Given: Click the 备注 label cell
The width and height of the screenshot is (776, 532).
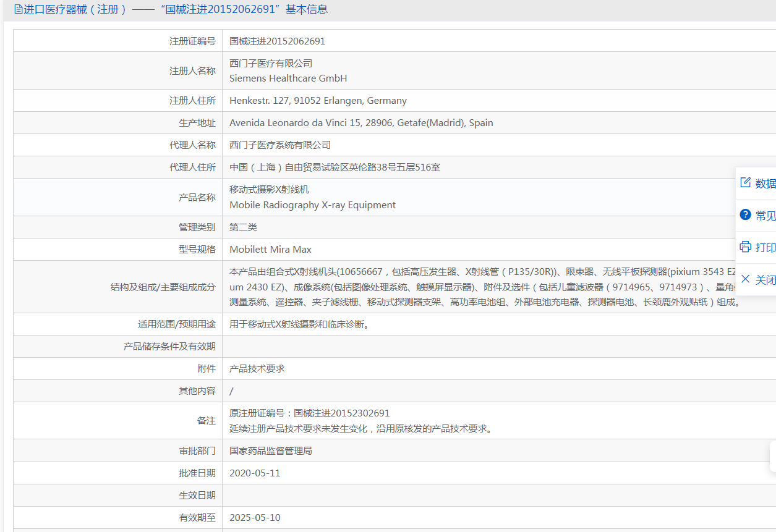Looking at the screenshot, I should 118,421.
